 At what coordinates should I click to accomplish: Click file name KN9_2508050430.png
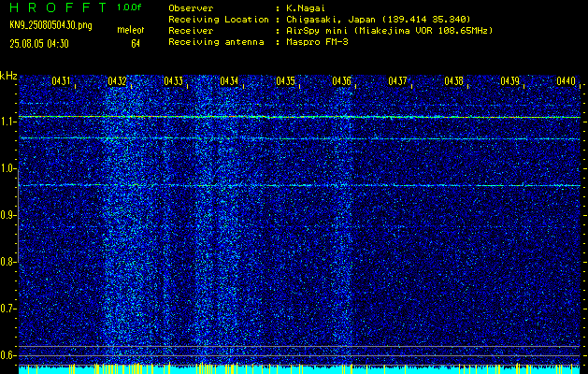(50, 25)
